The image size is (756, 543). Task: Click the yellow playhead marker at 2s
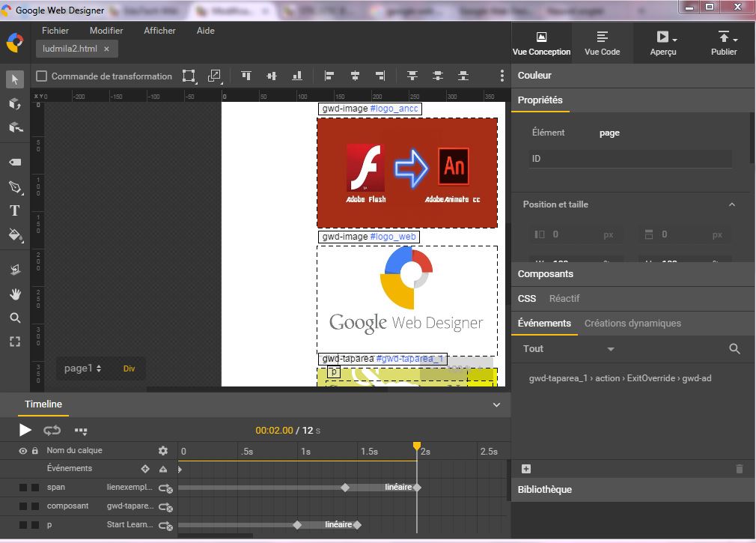[417, 446]
